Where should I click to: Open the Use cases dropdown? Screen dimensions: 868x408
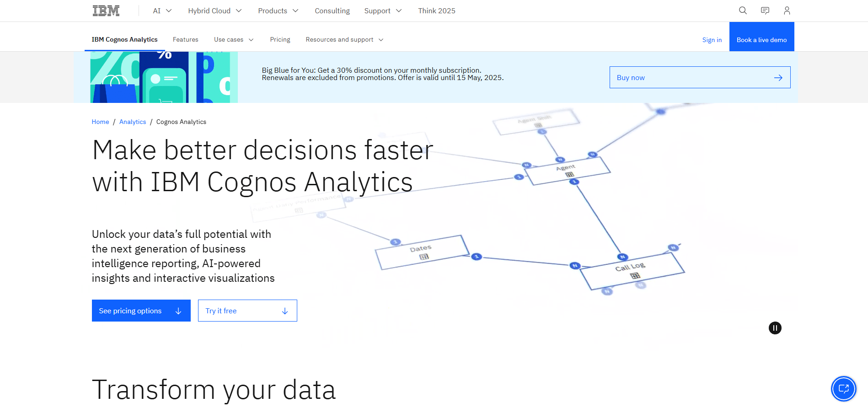[x=233, y=39]
